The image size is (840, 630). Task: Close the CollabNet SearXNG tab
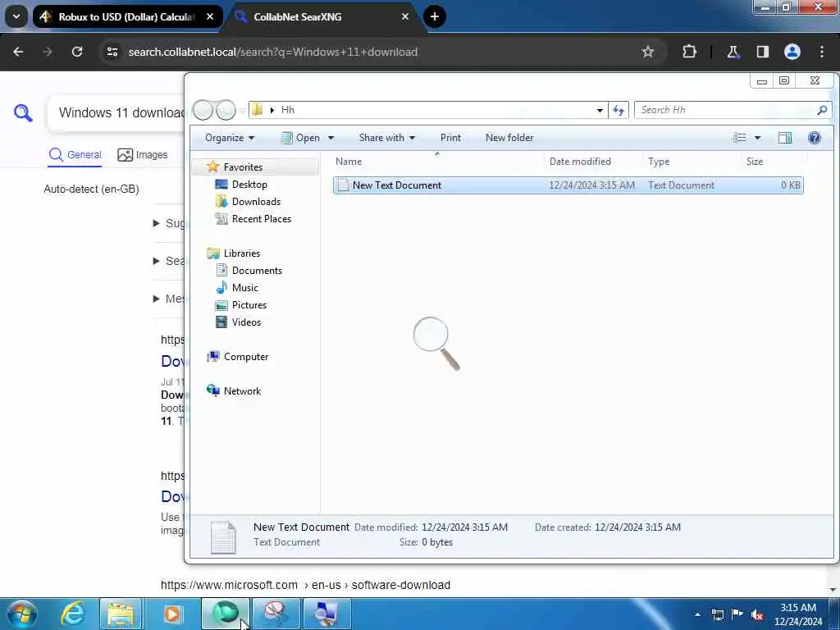[x=405, y=16]
